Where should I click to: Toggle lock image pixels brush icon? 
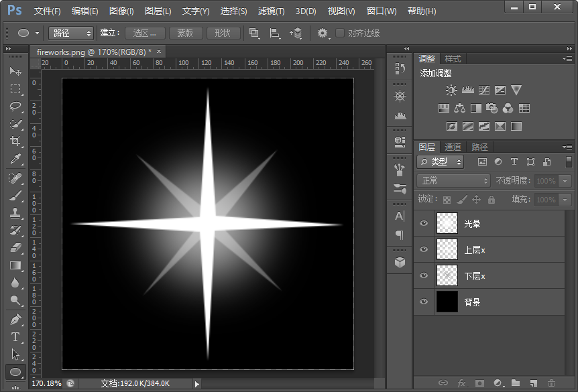point(462,200)
